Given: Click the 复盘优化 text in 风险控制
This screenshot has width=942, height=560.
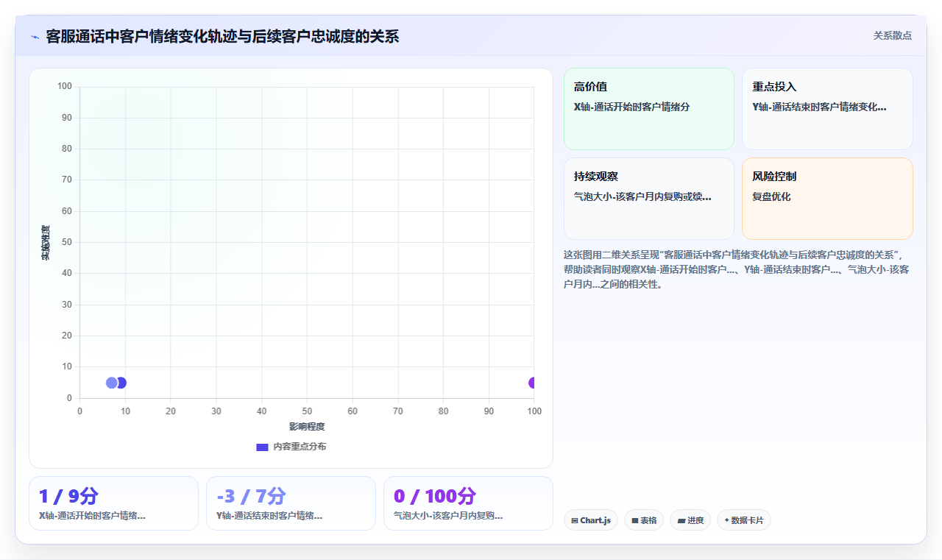Looking at the screenshot, I should pos(771,196).
